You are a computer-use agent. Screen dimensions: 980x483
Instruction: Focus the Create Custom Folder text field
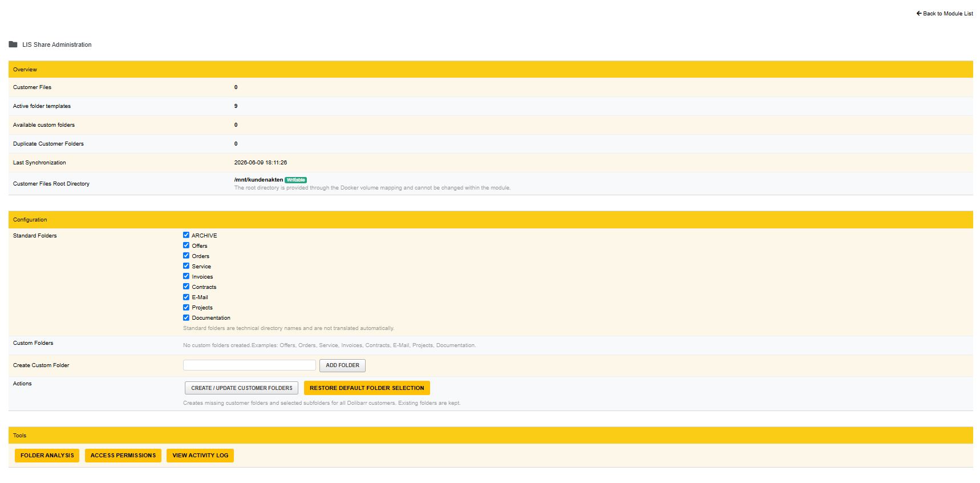click(249, 365)
